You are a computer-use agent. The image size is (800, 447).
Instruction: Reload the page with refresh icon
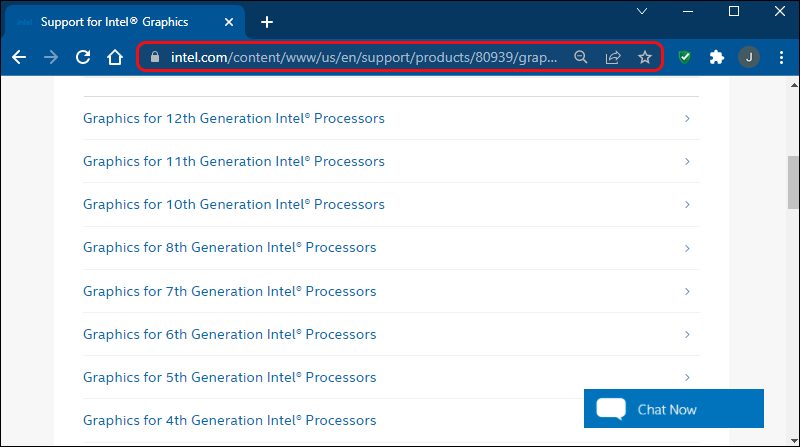[x=83, y=57]
